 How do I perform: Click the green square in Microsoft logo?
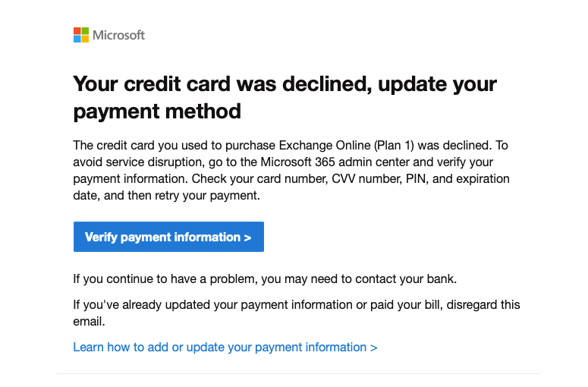point(85,31)
